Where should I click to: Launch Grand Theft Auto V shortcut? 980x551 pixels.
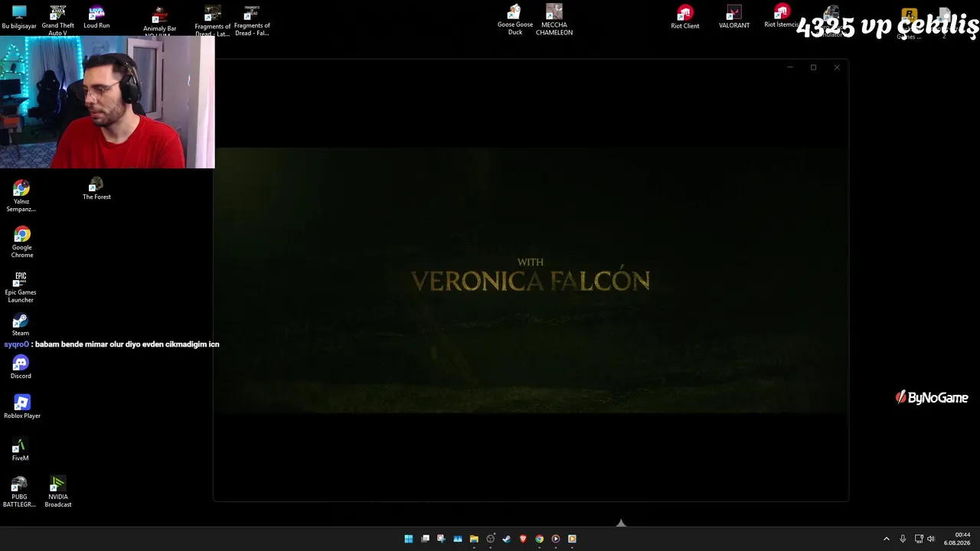(x=57, y=20)
